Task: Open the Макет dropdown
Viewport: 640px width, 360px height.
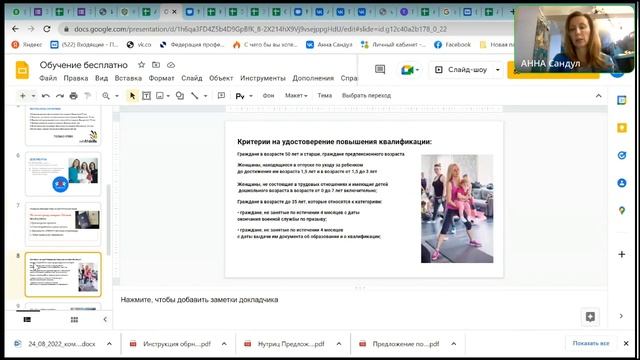Action: 296,96
